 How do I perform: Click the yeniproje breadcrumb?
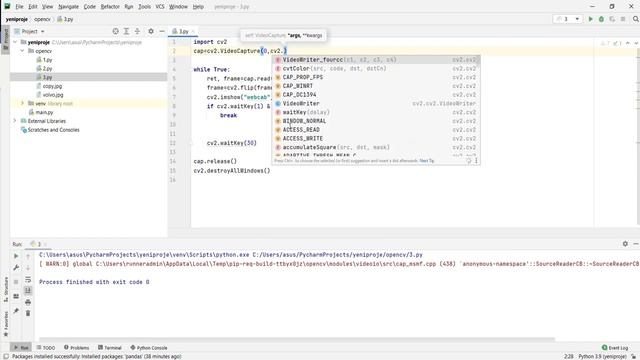pyautogui.click(x=17, y=19)
